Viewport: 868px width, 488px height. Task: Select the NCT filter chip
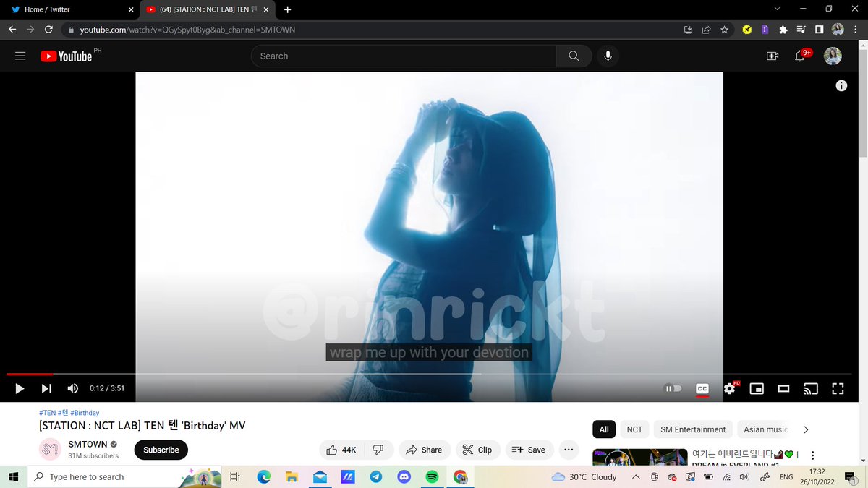(x=634, y=429)
